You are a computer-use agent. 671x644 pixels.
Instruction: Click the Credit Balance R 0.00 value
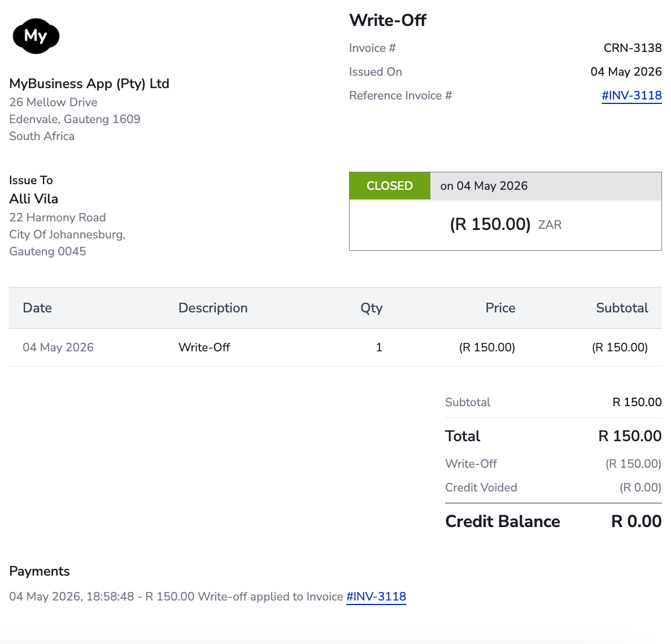pos(637,521)
